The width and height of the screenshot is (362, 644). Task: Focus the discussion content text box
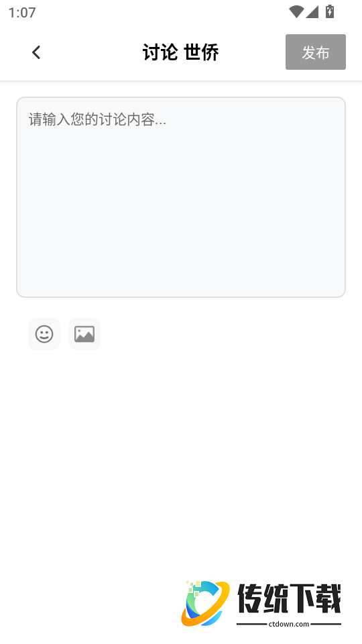(x=181, y=197)
